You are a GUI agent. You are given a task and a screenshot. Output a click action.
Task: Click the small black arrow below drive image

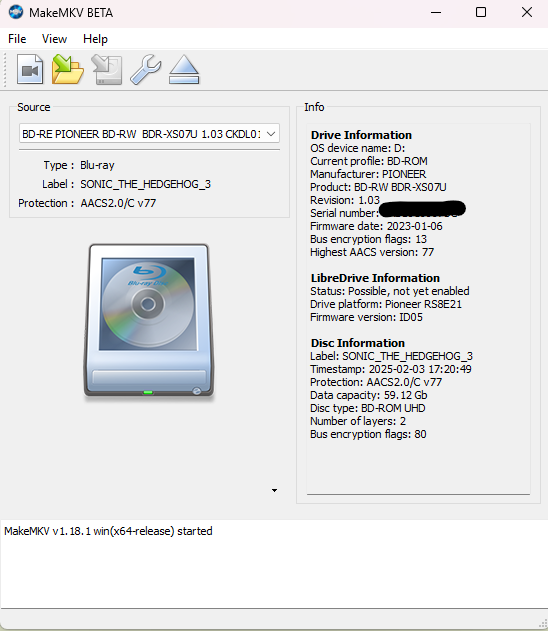[274, 490]
